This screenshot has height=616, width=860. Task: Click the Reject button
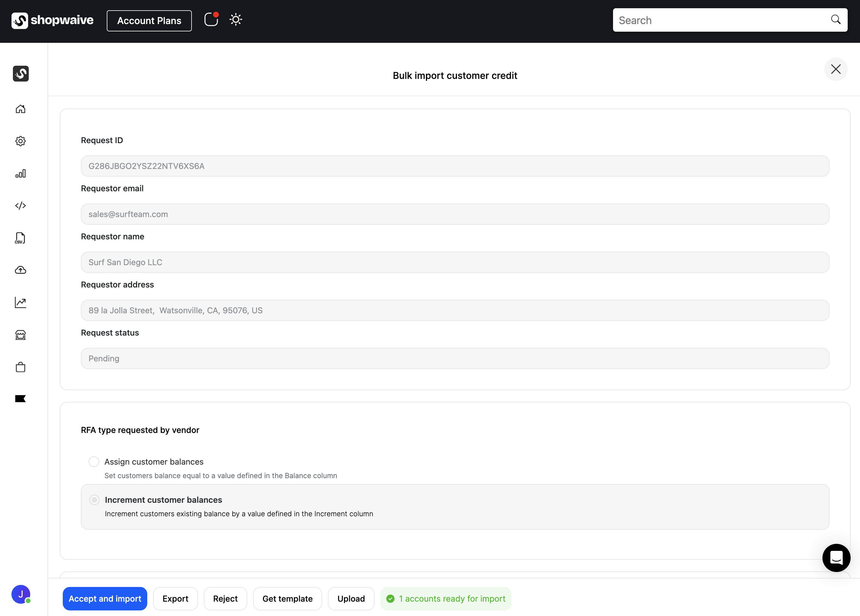click(x=225, y=598)
